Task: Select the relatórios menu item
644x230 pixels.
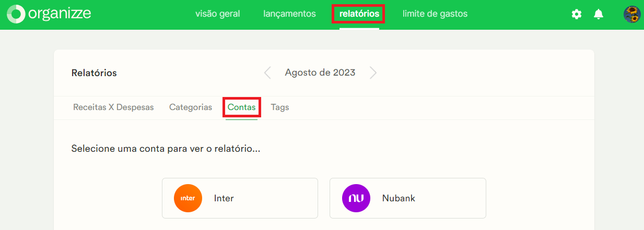Action: (x=359, y=14)
